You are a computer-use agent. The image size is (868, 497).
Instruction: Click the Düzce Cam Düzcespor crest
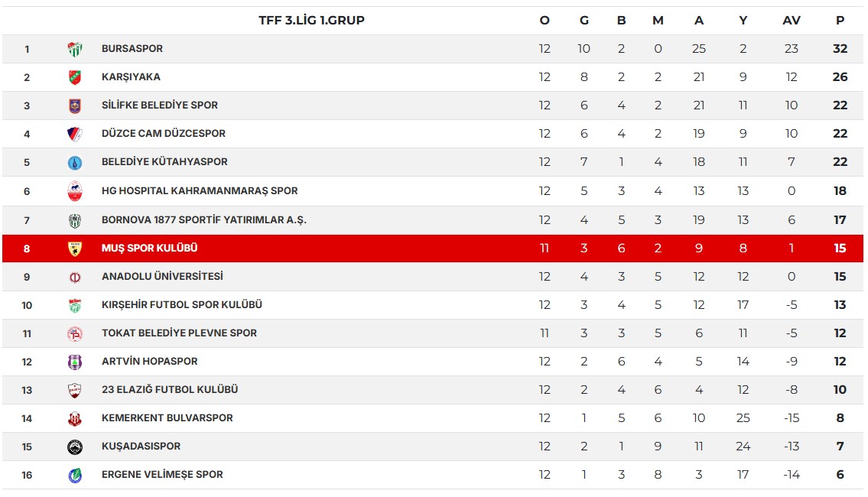[x=75, y=133]
